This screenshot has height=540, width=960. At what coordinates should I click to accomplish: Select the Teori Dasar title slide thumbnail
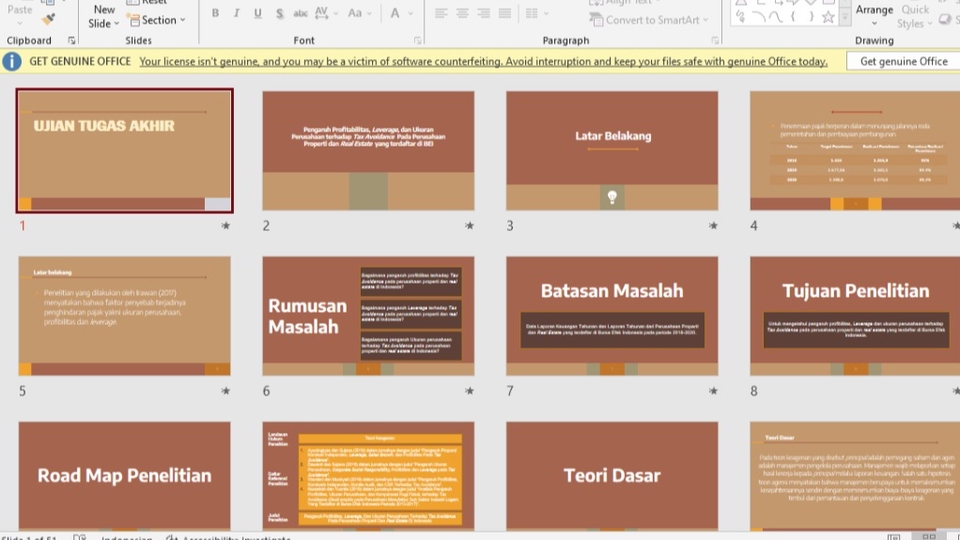(x=612, y=476)
